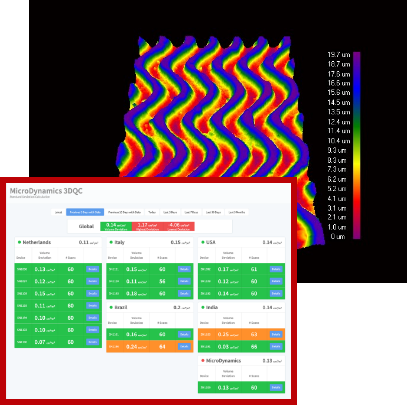This screenshot has height=405, width=407.
Task: Select the highlighted blue Previous Days tab
Action: (85, 212)
